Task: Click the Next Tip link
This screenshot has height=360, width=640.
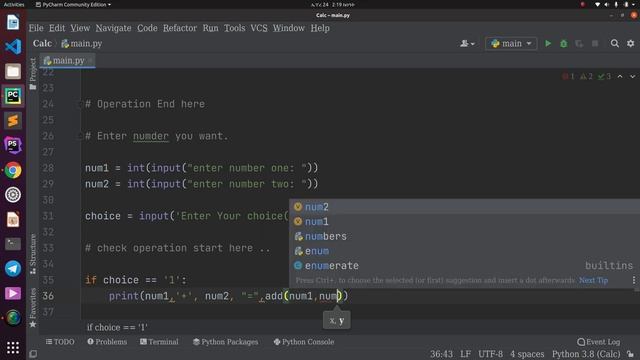Action: point(593,280)
